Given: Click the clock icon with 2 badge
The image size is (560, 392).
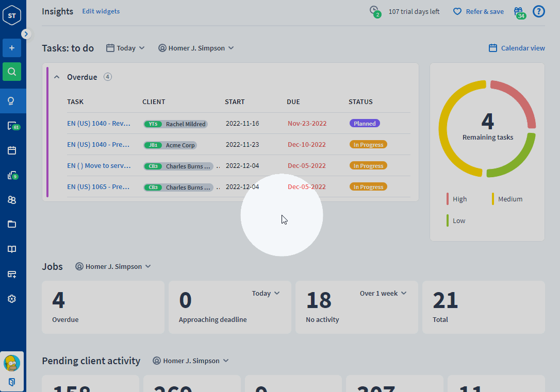Looking at the screenshot, I should (x=374, y=11).
